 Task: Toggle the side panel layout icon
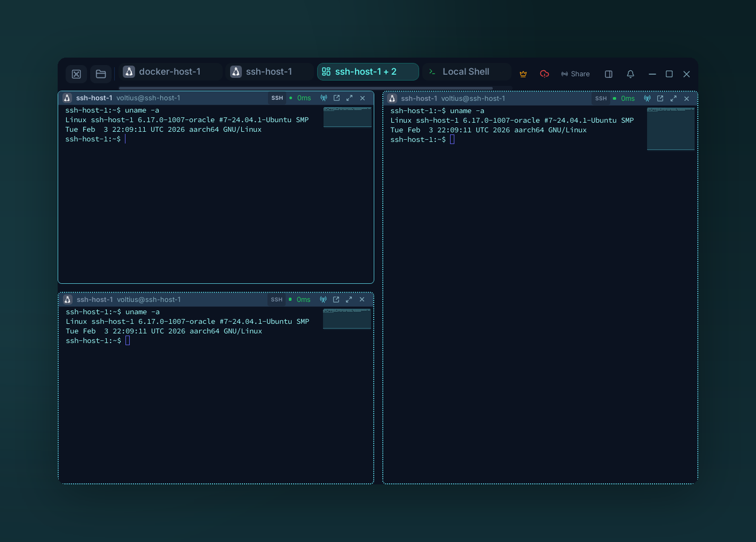point(609,74)
